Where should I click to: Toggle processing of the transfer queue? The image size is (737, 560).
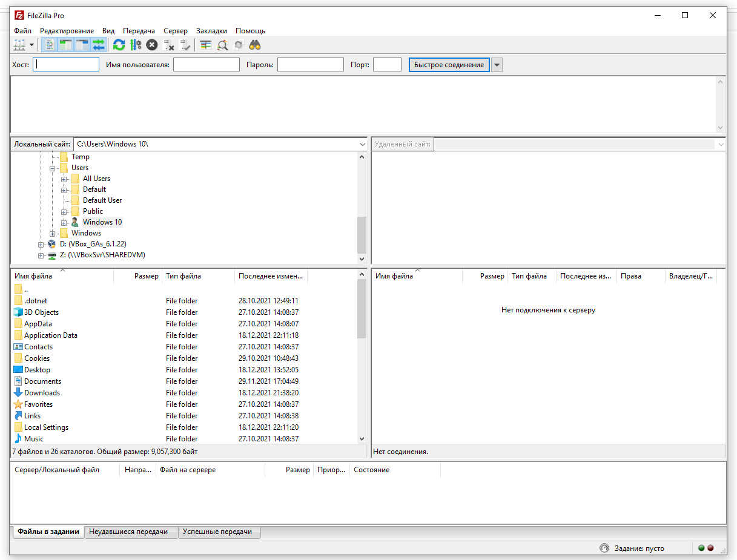point(136,45)
